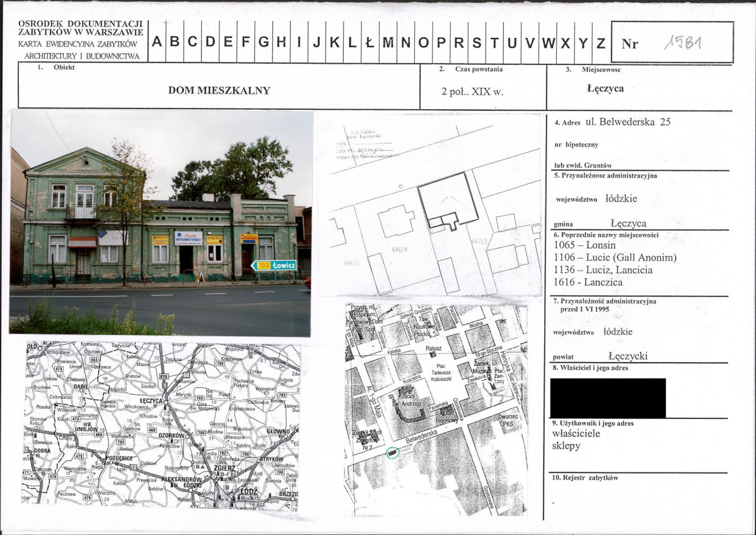756x535 pixels.
Task: Click 'Belwederska' street label on town map
Action: pos(421,438)
